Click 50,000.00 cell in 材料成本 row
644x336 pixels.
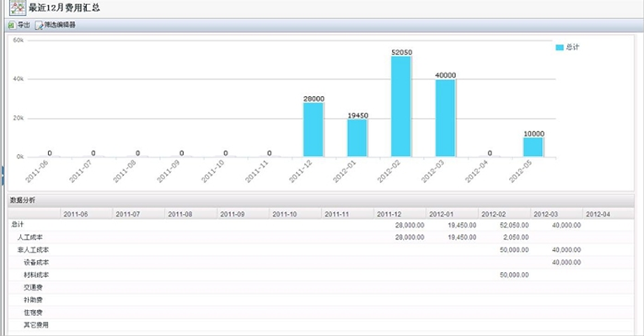514,275
